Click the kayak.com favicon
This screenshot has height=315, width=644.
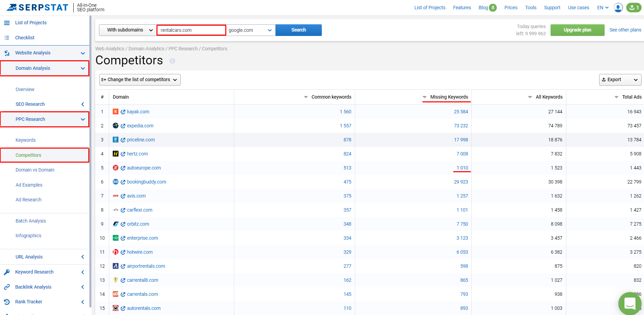click(x=116, y=112)
